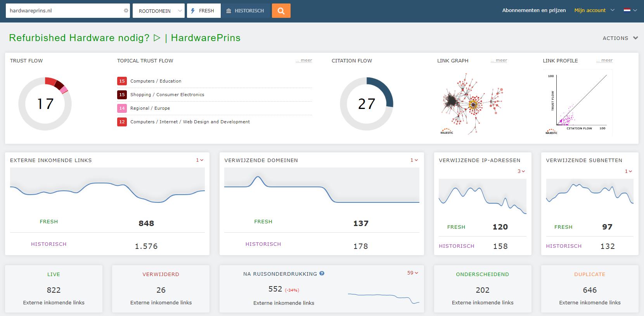
Task: Click Historisch external links value 1.576
Action: (146, 246)
